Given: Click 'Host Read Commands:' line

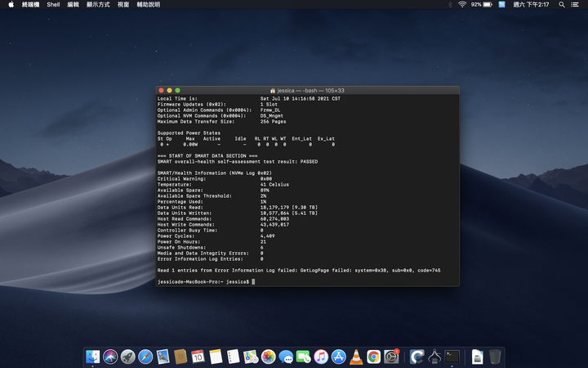Looking at the screenshot, I should 223,218.
